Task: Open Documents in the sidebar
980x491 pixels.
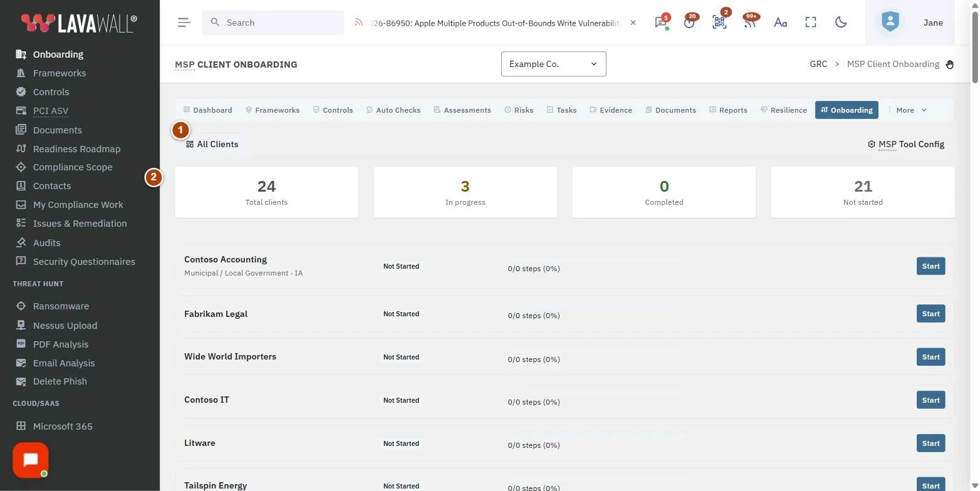Action: [x=57, y=130]
